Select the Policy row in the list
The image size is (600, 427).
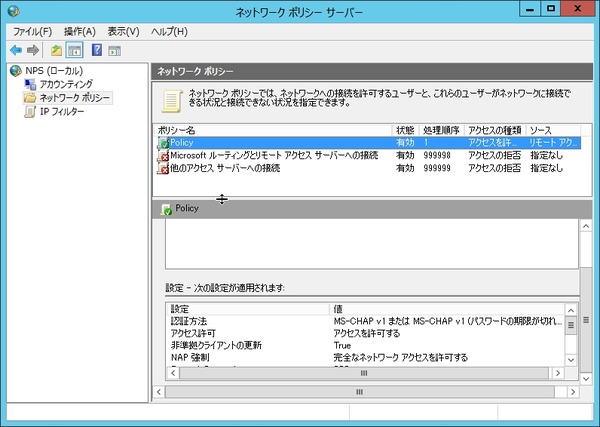point(369,143)
